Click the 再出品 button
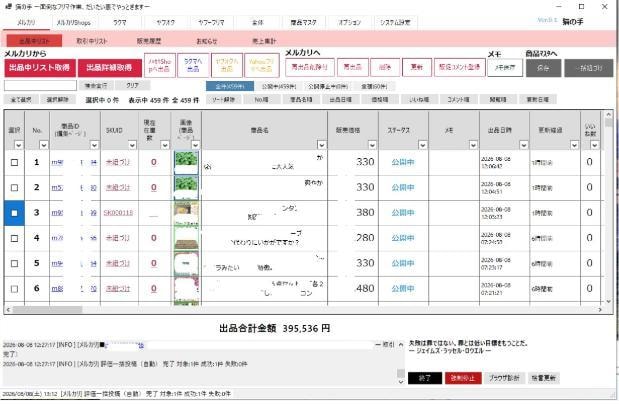This screenshot has width=619, height=404. tap(353, 67)
